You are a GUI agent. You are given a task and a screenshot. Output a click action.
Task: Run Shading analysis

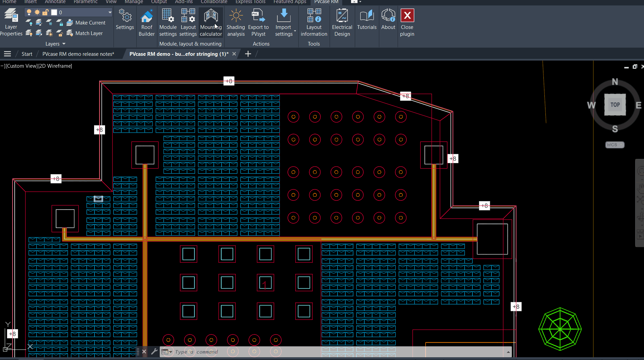coord(236,23)
